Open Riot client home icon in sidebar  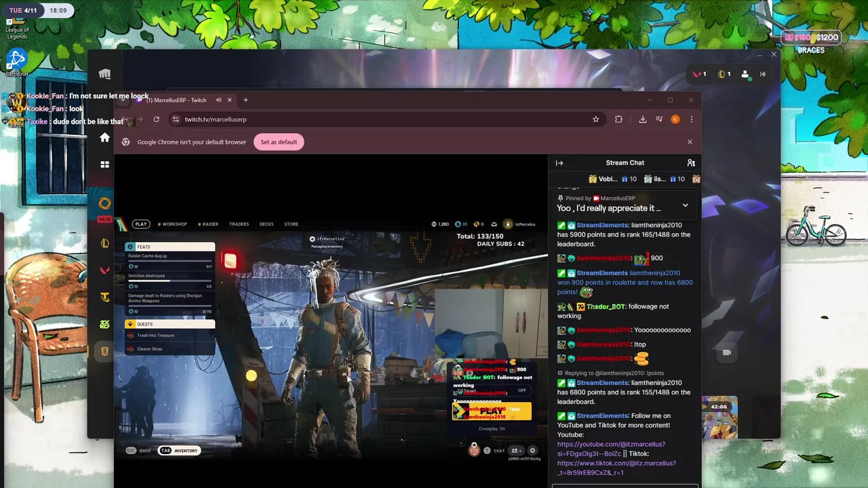click(104, 138)
